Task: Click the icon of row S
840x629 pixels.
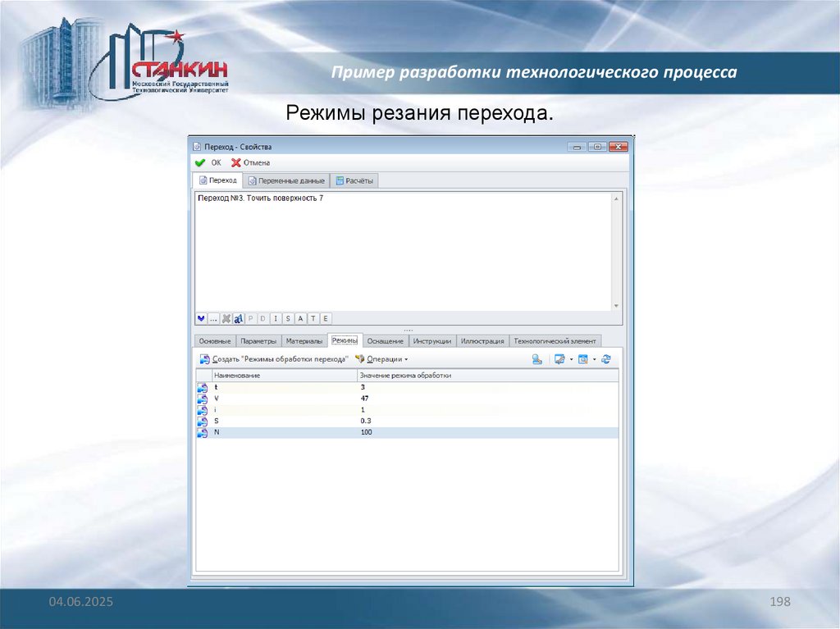Action: point(203,422)
